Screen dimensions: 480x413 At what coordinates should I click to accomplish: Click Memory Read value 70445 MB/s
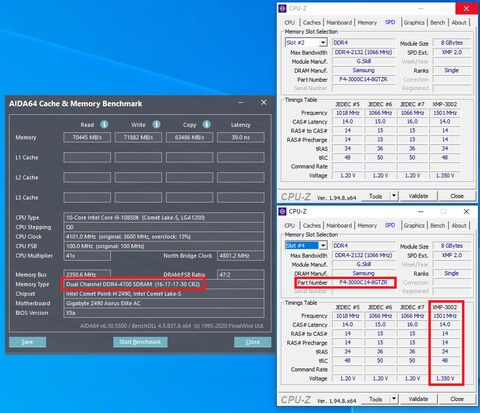click(87, 137)
